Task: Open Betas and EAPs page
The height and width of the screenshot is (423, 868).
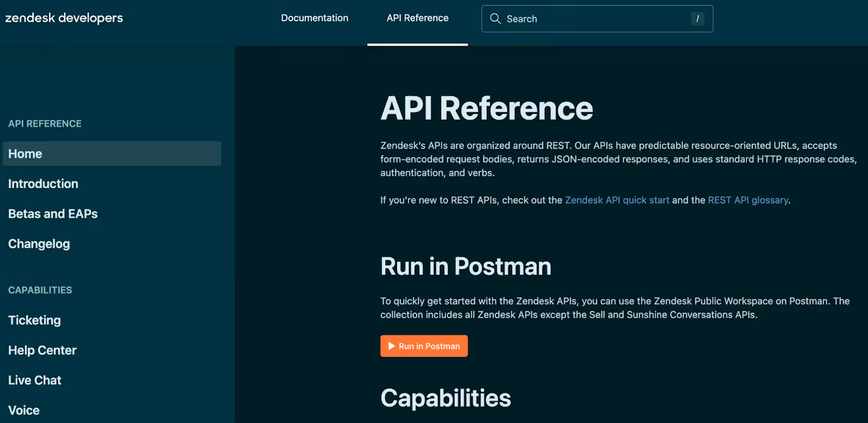Action: [53, 214]
